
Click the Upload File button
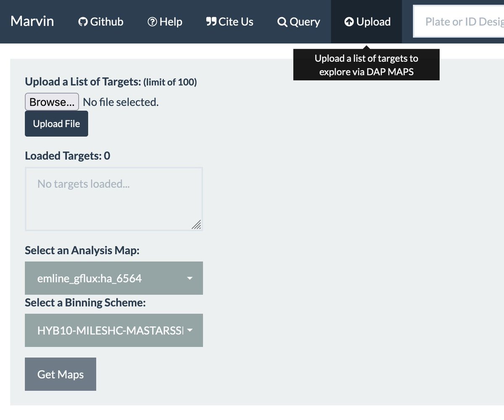pos(57,124)
